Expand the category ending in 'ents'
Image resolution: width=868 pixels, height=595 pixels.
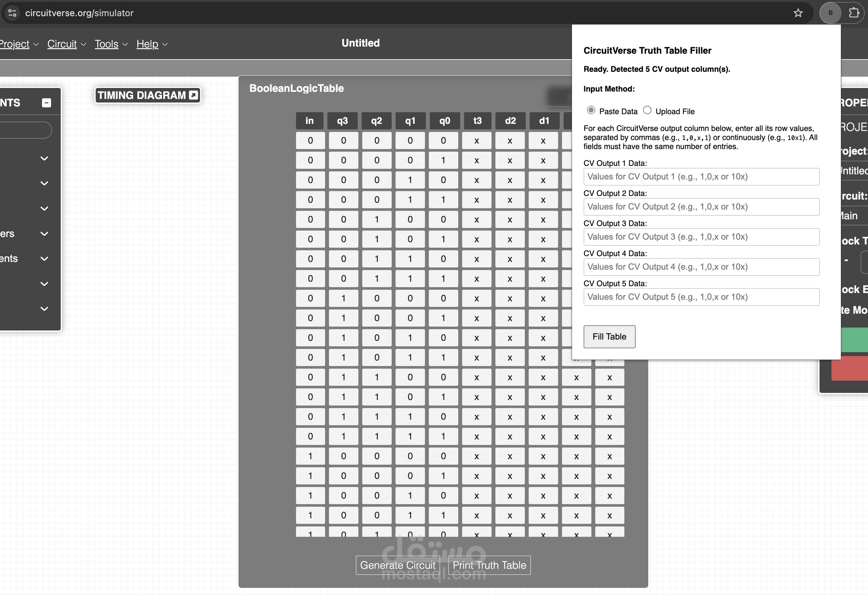coord(44,259)
